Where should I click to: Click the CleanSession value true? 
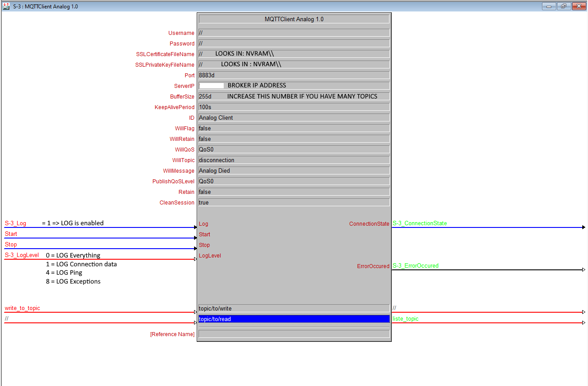click(294, 202)
